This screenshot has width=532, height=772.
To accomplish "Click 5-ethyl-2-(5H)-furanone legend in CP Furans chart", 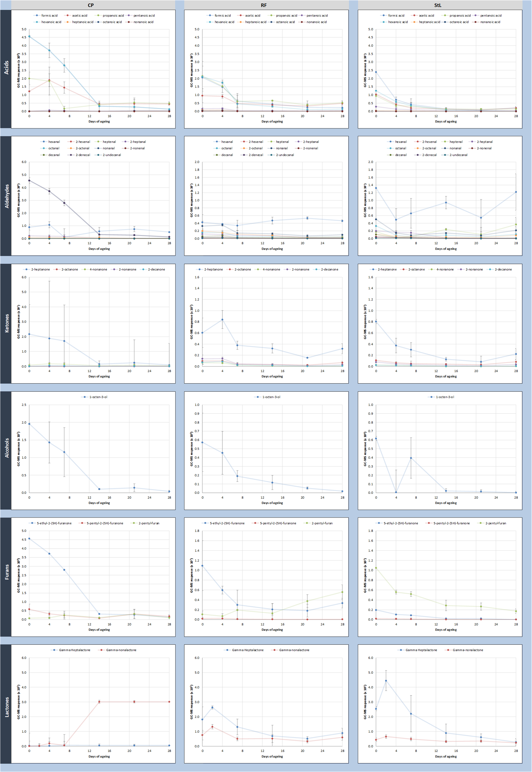I will coord(50,523).
